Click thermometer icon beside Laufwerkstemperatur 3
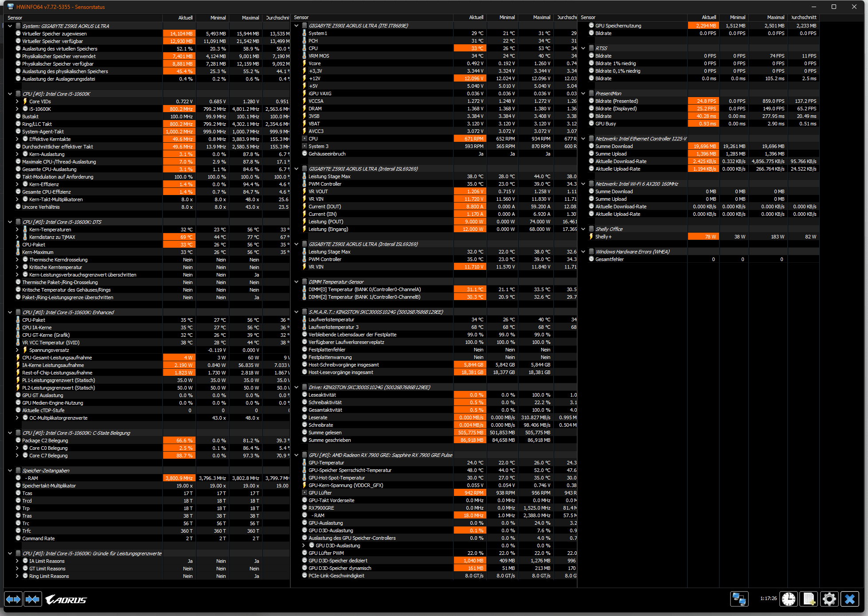Screen dimensions: 868x616 coord(305,327)
